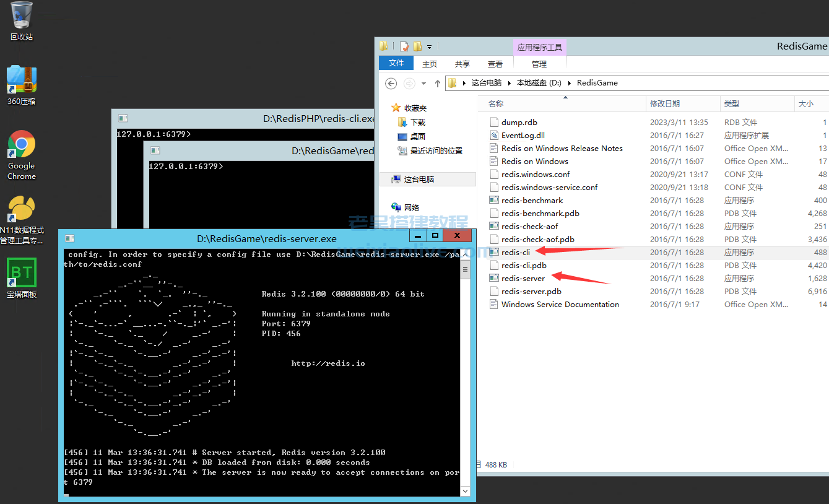Click the redis-server console scrollbar down arrow
The height and width of the screenshot is (504, 829).
[x=465, y=490]
